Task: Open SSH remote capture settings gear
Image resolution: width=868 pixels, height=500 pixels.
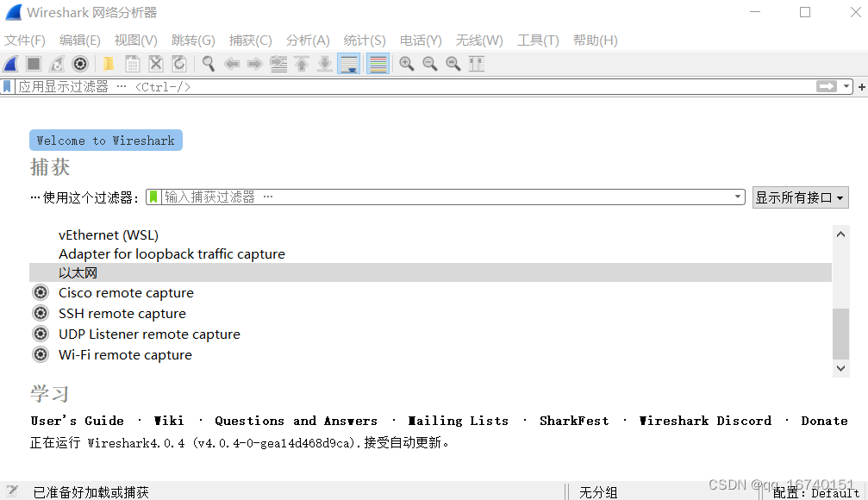Action: pyautogui.click(x=41, y=313)
